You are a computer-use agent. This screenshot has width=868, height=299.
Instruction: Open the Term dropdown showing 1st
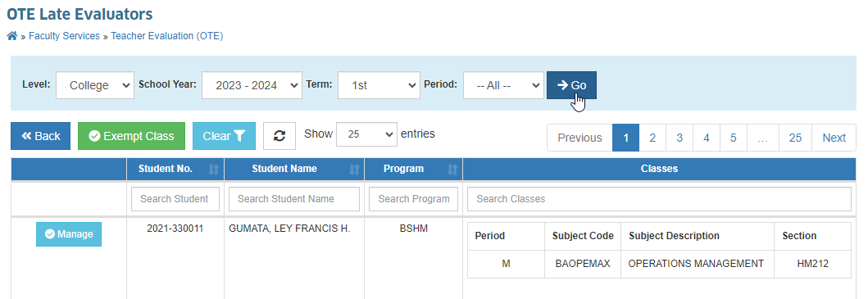[379, 85]
